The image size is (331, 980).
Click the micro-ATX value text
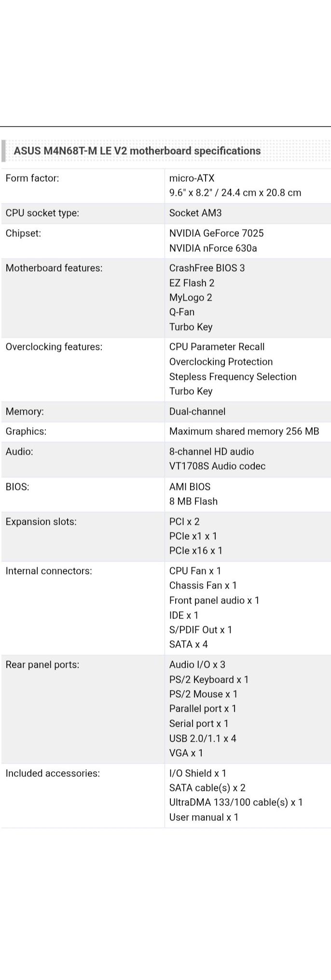[x=192, y=178]
